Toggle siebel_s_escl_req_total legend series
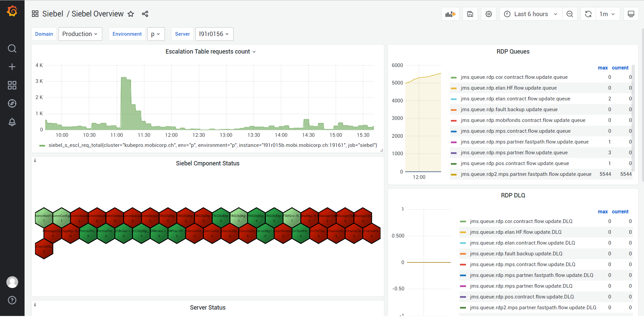644x317 pixels. click(x=213, y=145)
